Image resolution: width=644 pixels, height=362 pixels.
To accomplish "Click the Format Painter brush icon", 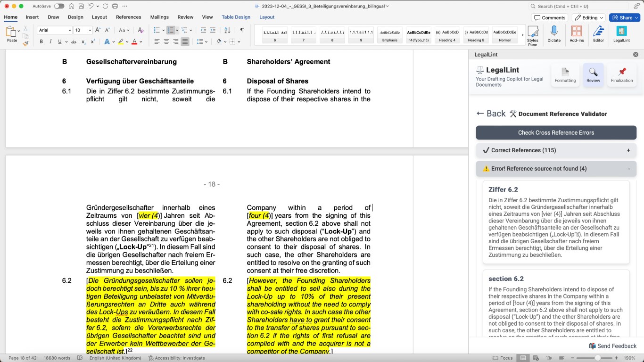I will (x=25, y=43).
